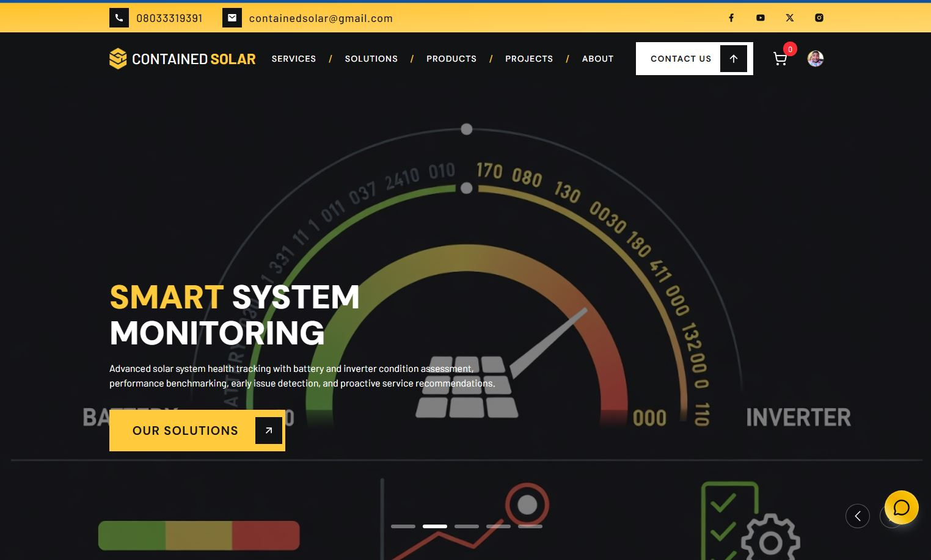Click the email envelope icon
Screen dimensions: 931x560
(232, 18)
